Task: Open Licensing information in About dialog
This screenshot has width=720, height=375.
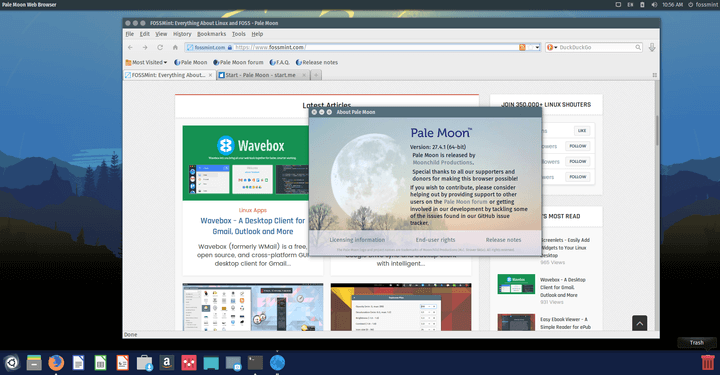Action: click(x=357, y=240)
